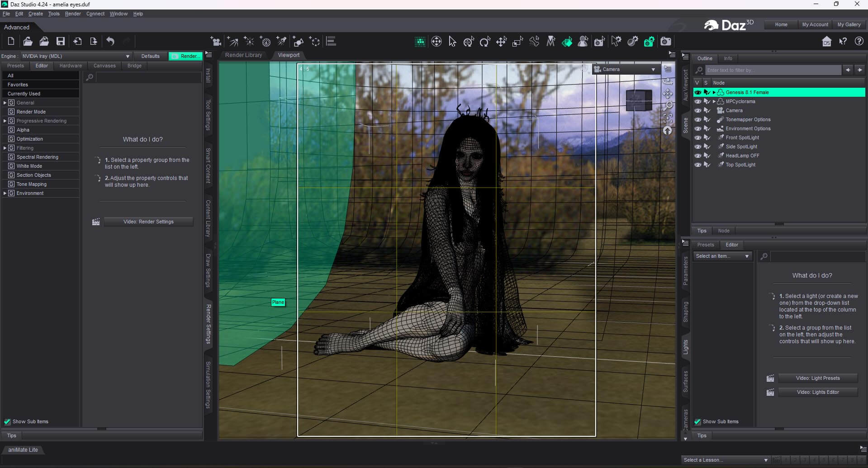Select the Translate (move) tool
Viewport: 868px width, 468px height.
click(501, 42)
